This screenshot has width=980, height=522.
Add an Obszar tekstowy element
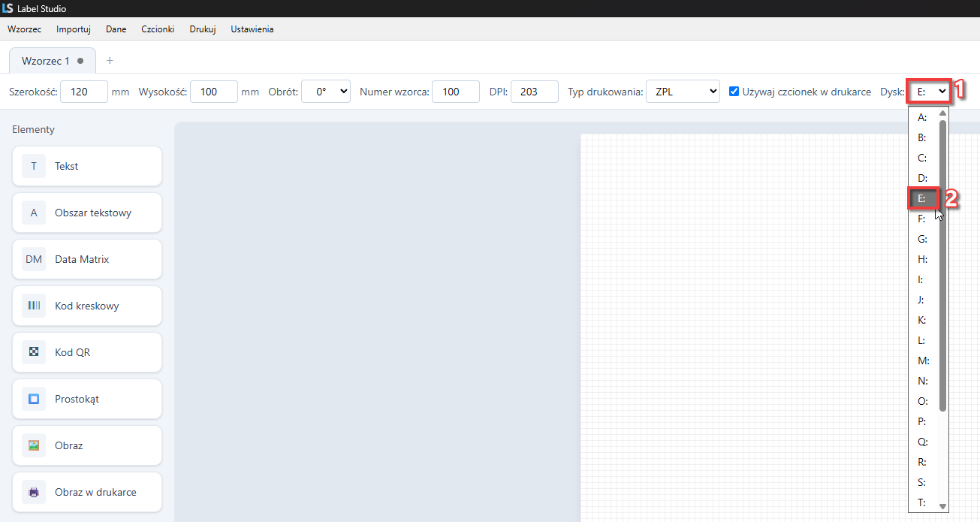(x=87, y=213)
